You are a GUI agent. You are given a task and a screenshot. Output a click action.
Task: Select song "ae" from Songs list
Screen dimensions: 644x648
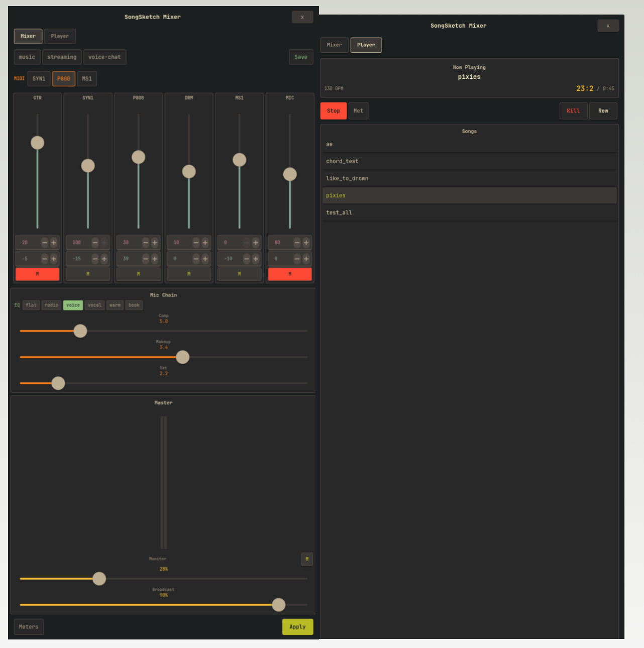tap(469, 145)
